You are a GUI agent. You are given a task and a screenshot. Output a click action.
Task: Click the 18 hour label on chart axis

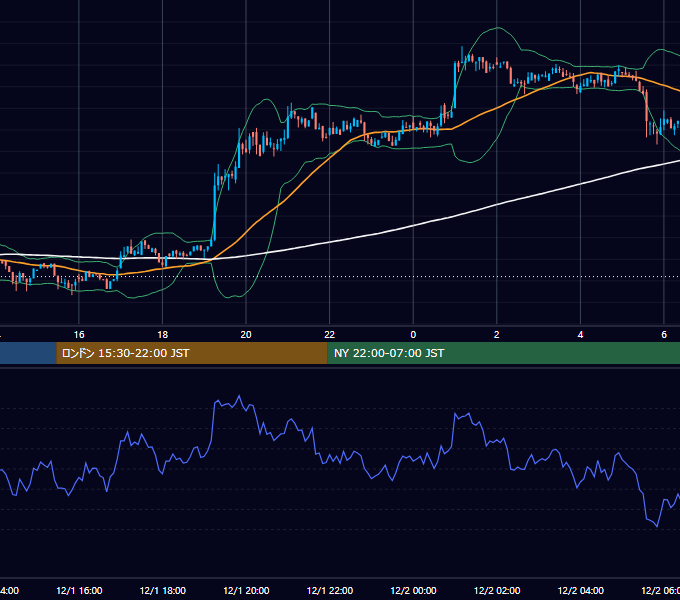(162, 335)
